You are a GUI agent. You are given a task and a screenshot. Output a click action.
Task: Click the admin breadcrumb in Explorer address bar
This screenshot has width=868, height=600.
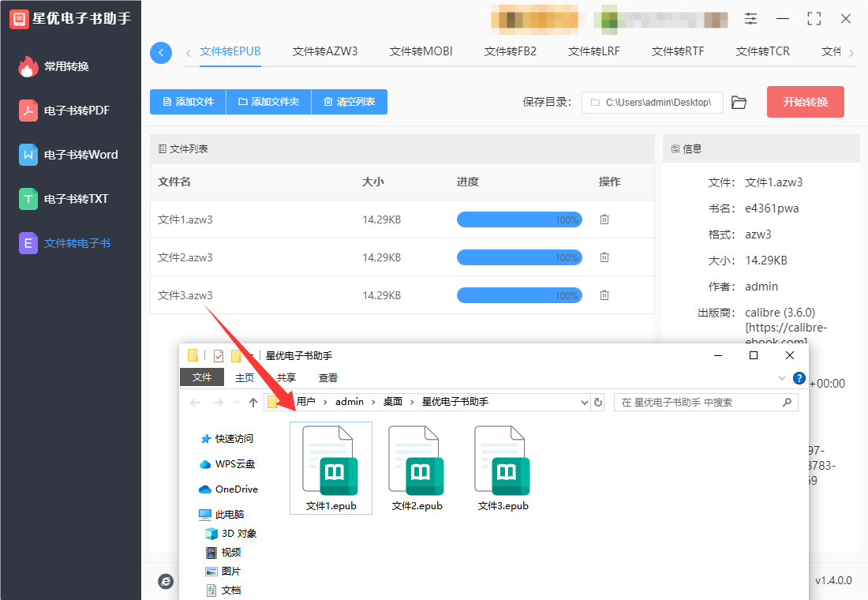pos(350,402)
